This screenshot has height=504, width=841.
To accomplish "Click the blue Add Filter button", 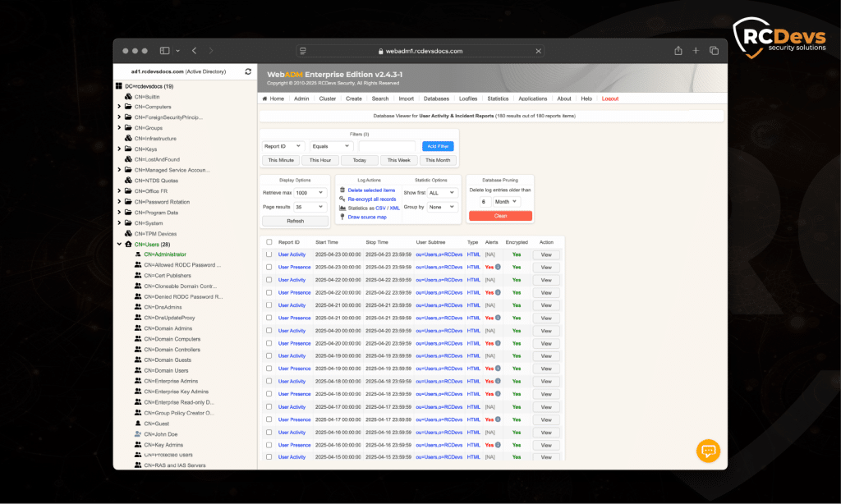I will pyautogui.click(x=438, y=146).
